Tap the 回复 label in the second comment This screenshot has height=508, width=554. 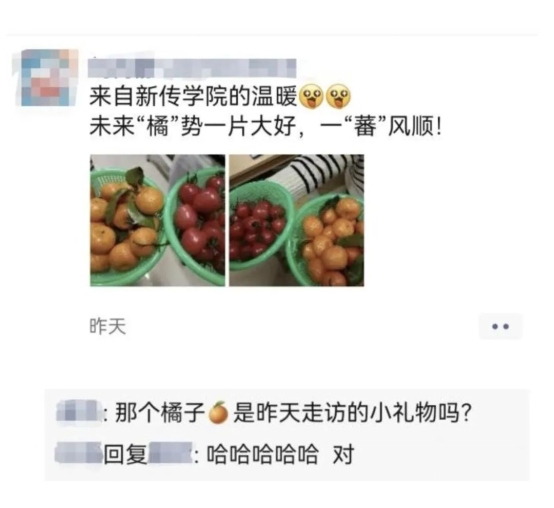tap(125, 455)
